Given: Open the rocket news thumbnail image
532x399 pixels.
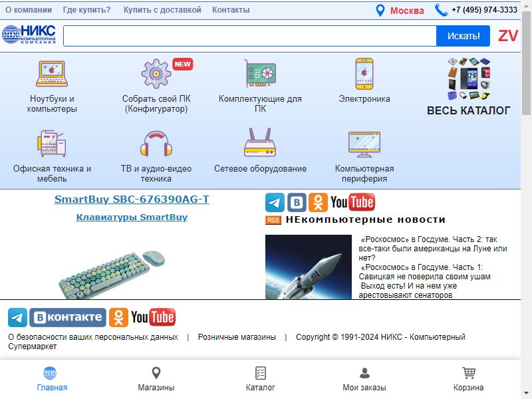Looking at the screenshot, I should (x=309, y=267).
